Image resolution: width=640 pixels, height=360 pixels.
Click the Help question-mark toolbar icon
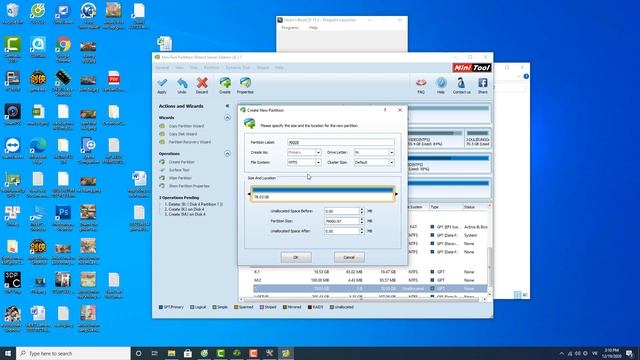click(441, 86)
